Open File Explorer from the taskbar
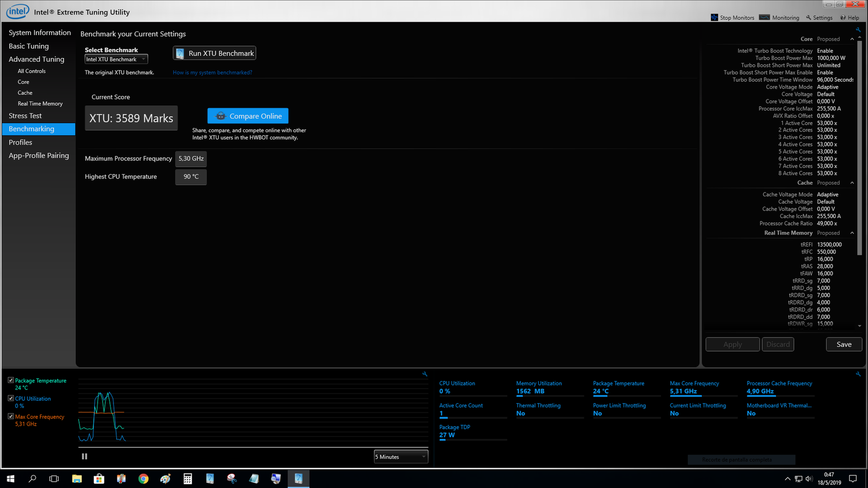The height and width of the screenshot is (488, 868). coord(77,479)
